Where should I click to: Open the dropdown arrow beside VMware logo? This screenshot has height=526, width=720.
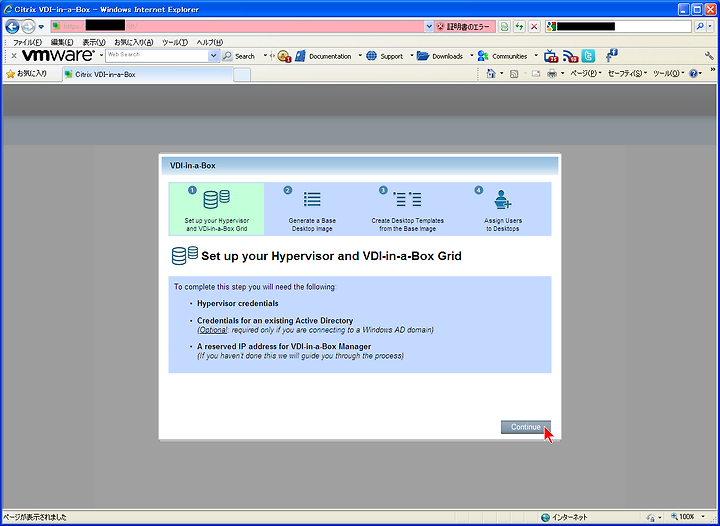(101, 56)
